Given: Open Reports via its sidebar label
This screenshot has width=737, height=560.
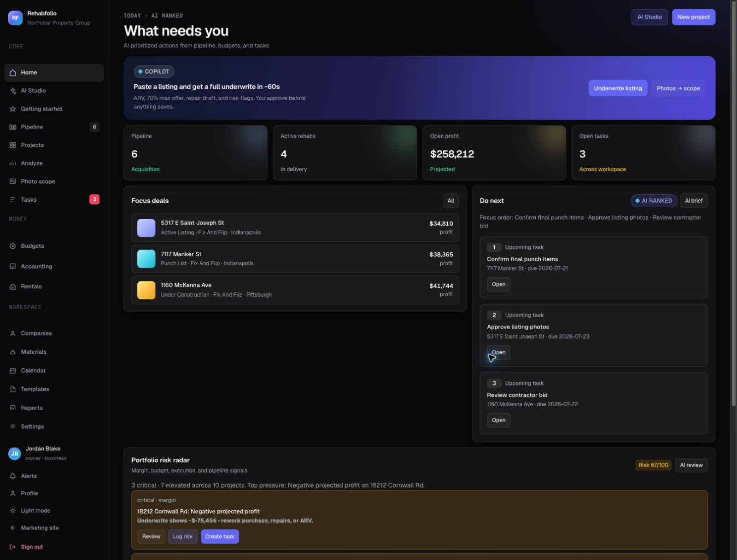Looking at the screenshot, I should (x=32, y=408).
